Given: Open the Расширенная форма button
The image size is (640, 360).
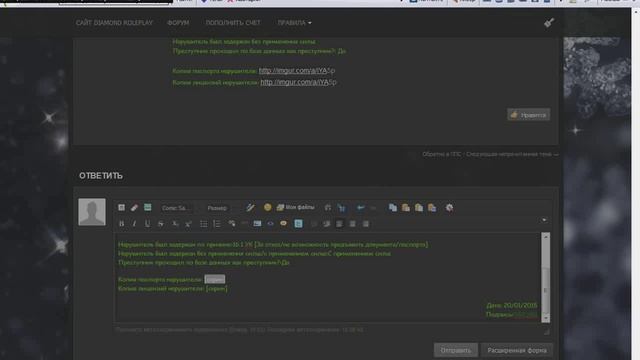Looking at the screenshot, I should pyautogui.click(x=517, y=350).
